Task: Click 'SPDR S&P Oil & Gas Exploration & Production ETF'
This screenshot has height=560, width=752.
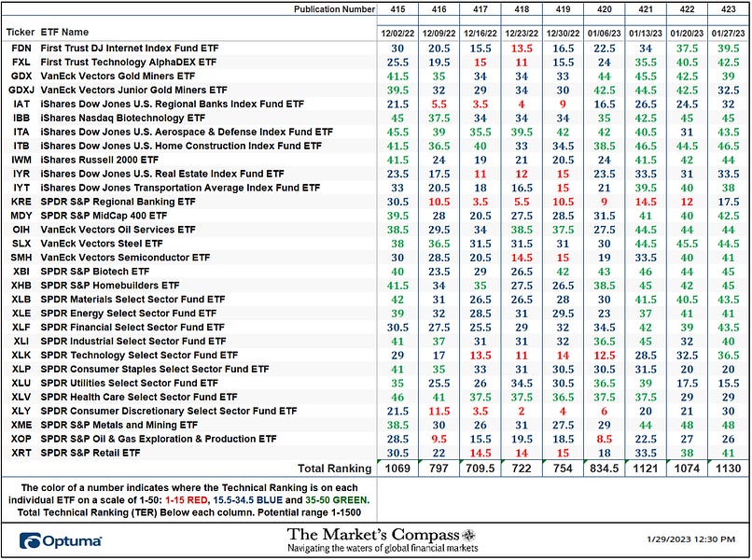Action: pyautogui.click(x=159, y=439)
